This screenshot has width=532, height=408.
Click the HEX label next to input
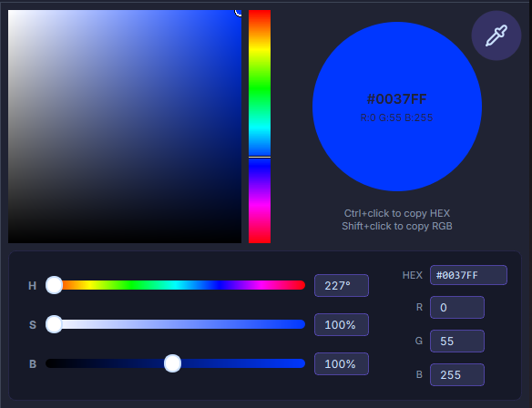click(413, 275)
